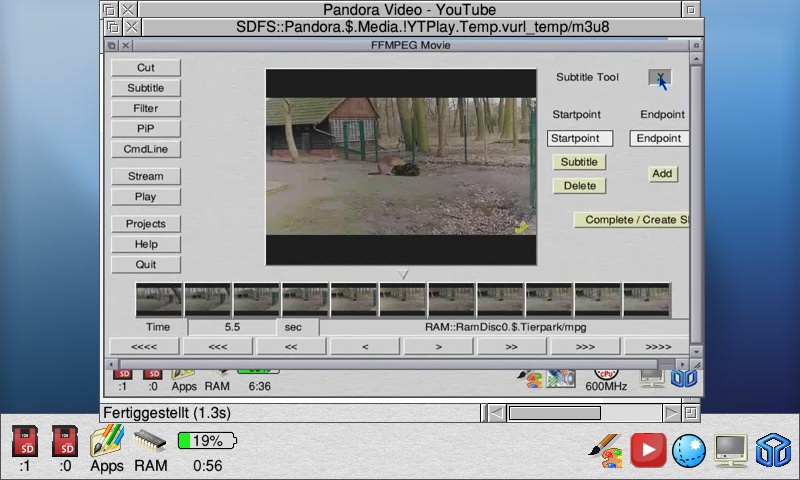Click the green 19% battery indicator
This screenshot has width=800, height=480.
pyautogui.click(x=207, y=441)
